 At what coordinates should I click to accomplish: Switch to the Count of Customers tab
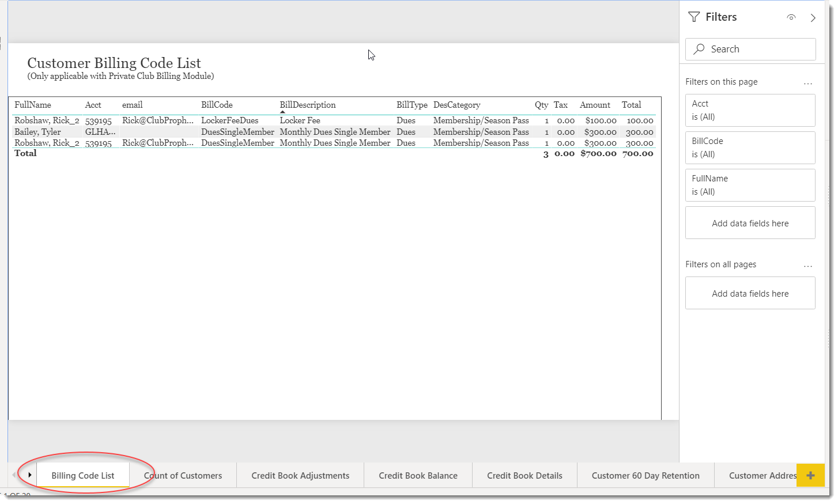[183, 475]
